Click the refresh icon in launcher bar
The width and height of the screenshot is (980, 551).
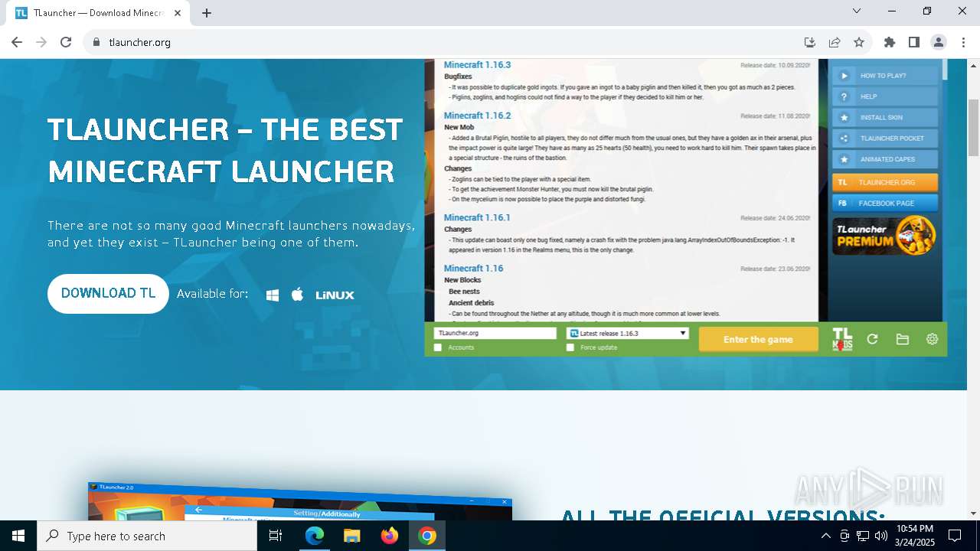pos(872,339)
